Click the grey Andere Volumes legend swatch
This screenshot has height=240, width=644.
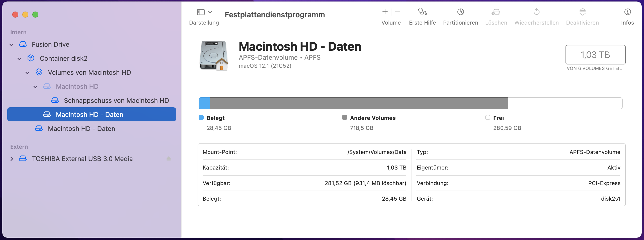[345, 118]
